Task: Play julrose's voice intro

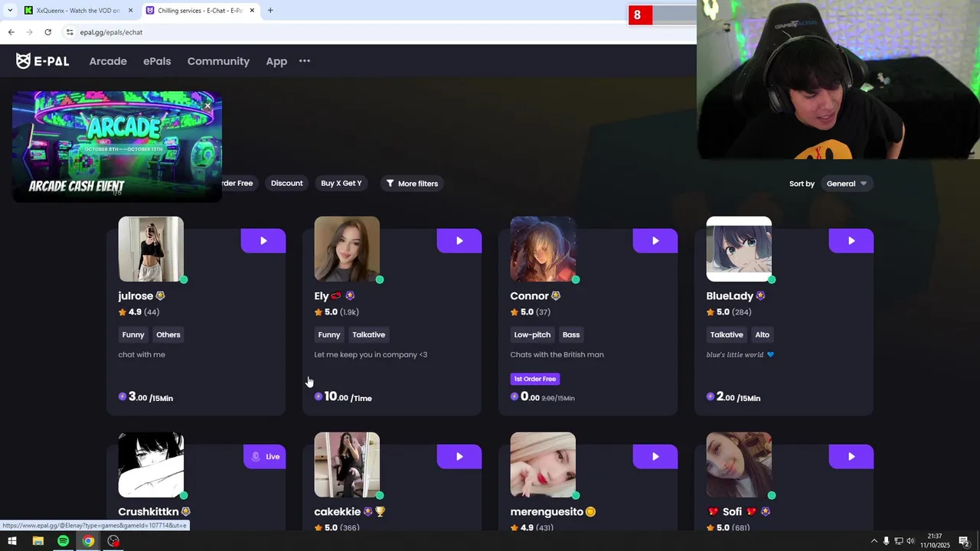Action: 263,240
